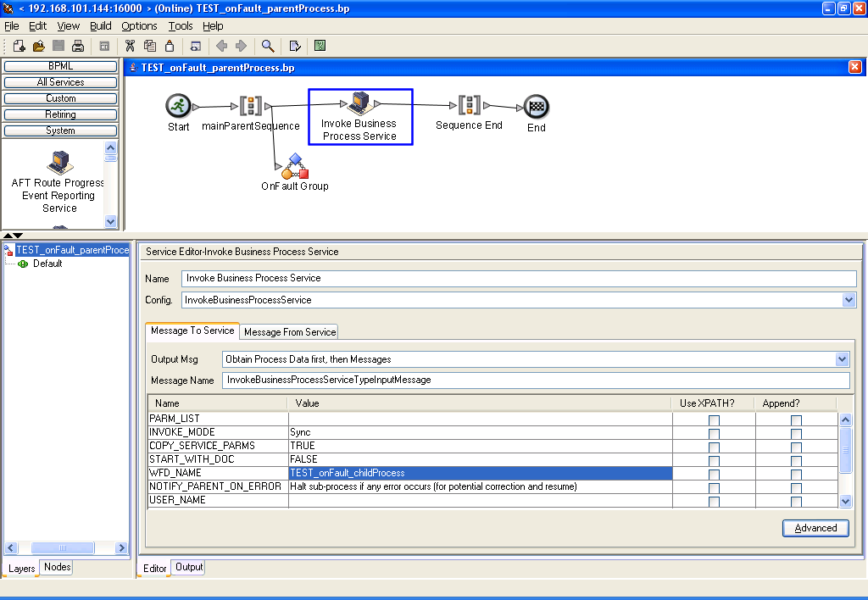This screenshot has height=600, width=868.
Task: Select the Start node in diagram
Action: click(x=178, y=105)
